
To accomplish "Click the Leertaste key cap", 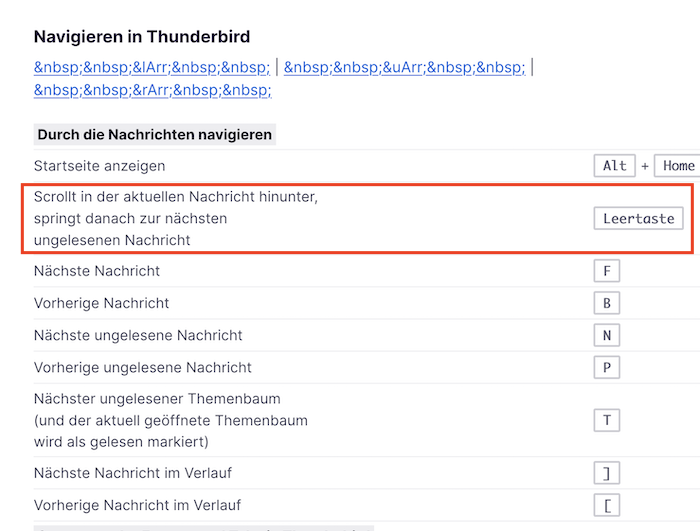I will (x=638, y=218).
